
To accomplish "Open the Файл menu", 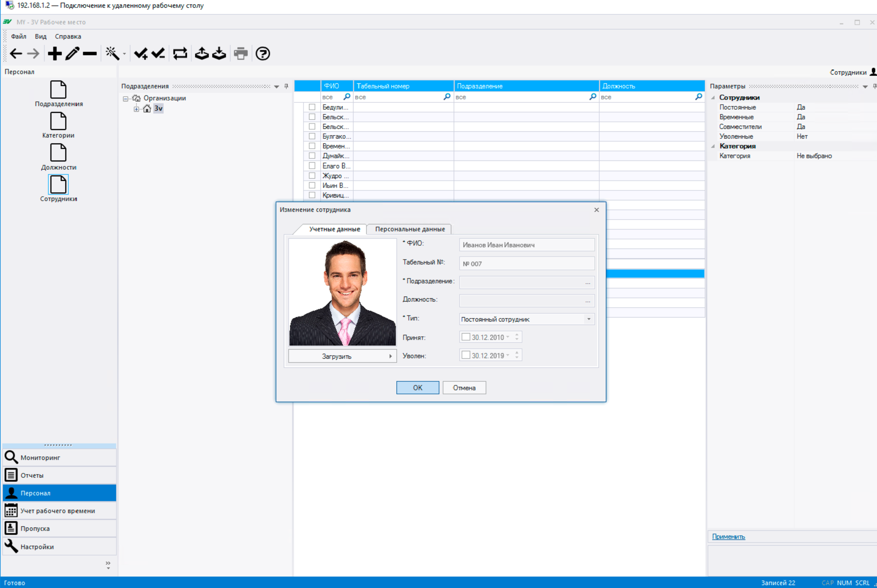I will [x=18, y=36].
